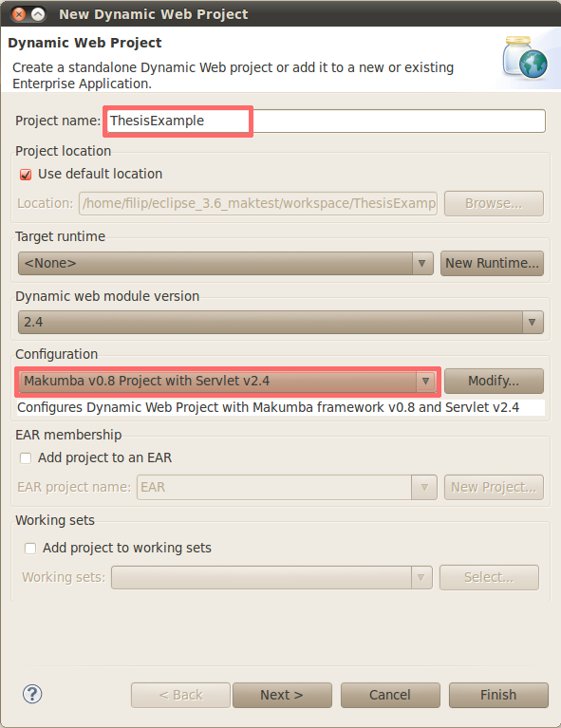Open the Target runtime dropdown

tap(226, 263)
